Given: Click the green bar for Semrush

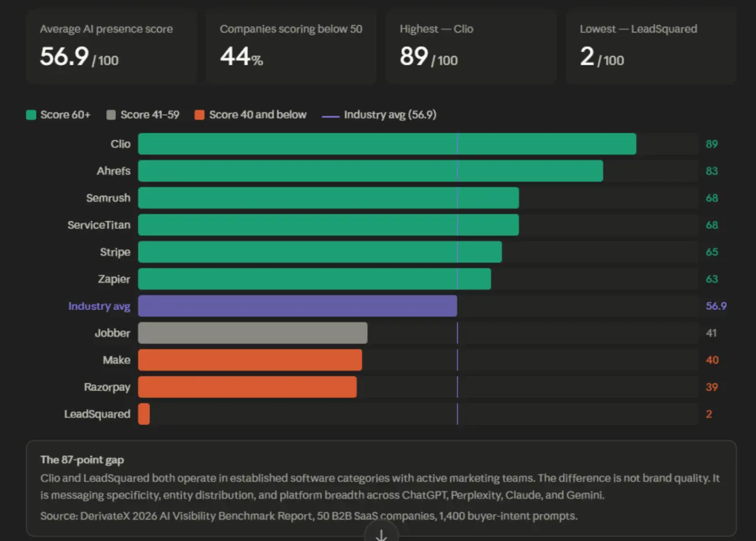Looking at the screenshot, I should pos(328,198).
